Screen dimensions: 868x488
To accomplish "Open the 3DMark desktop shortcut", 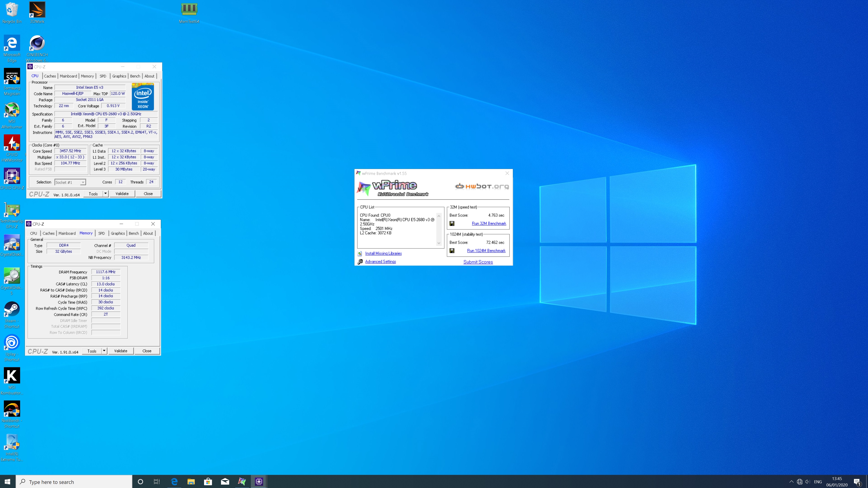I will pyautogui.click(x=37, y=13).
